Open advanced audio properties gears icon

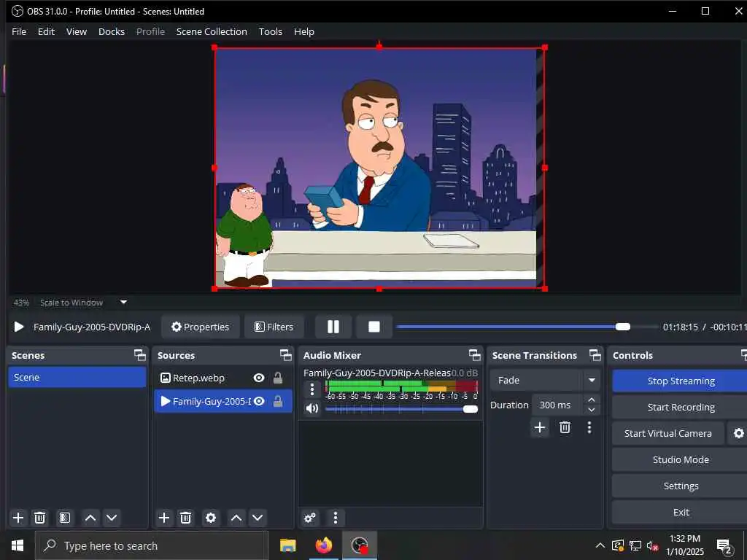click(309, 518)
